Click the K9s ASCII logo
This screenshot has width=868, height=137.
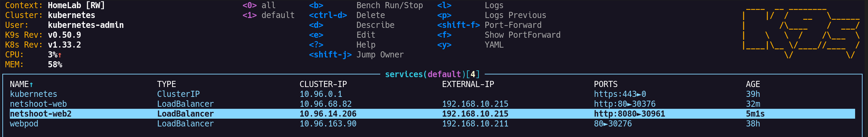click(x=801, y=33)
